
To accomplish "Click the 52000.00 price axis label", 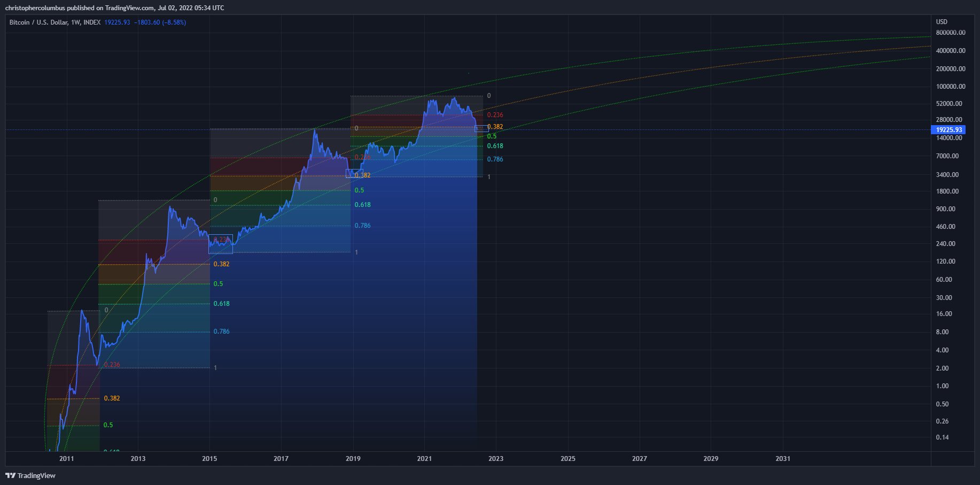I will pyautogui.click(x=949, y=104).
